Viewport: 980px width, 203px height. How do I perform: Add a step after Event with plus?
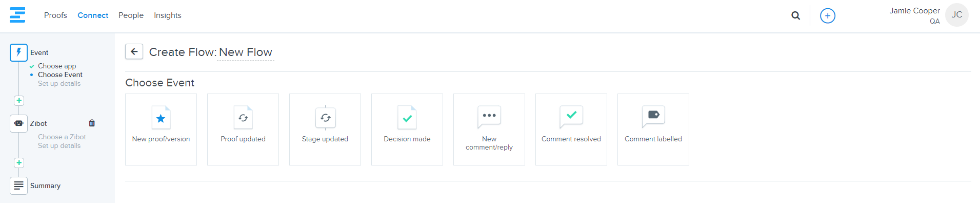point(19,101)
